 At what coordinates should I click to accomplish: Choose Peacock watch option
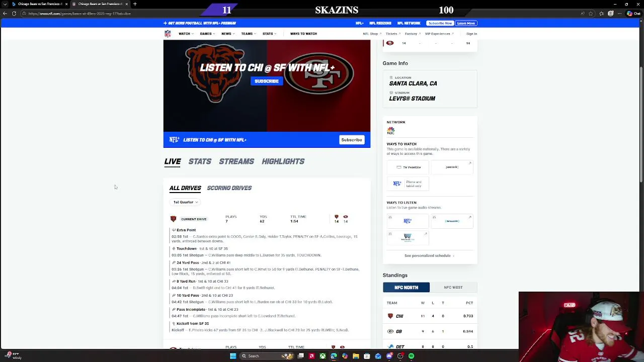tap(452, 167)
